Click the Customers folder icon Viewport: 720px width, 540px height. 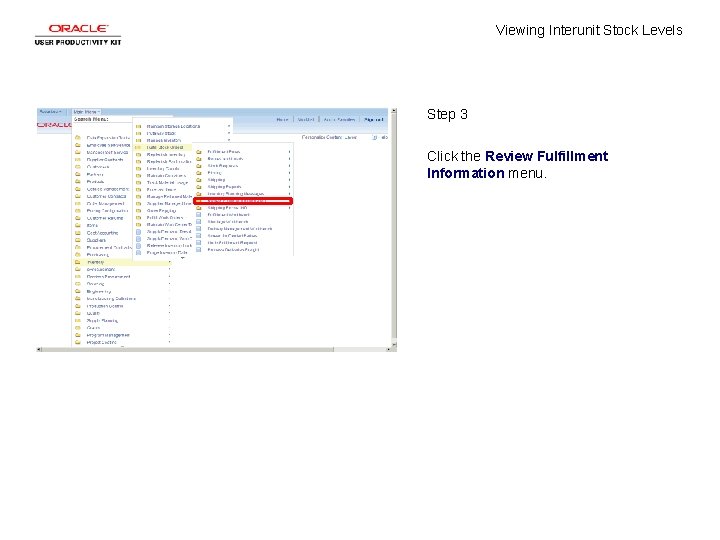tap(78, 167)
